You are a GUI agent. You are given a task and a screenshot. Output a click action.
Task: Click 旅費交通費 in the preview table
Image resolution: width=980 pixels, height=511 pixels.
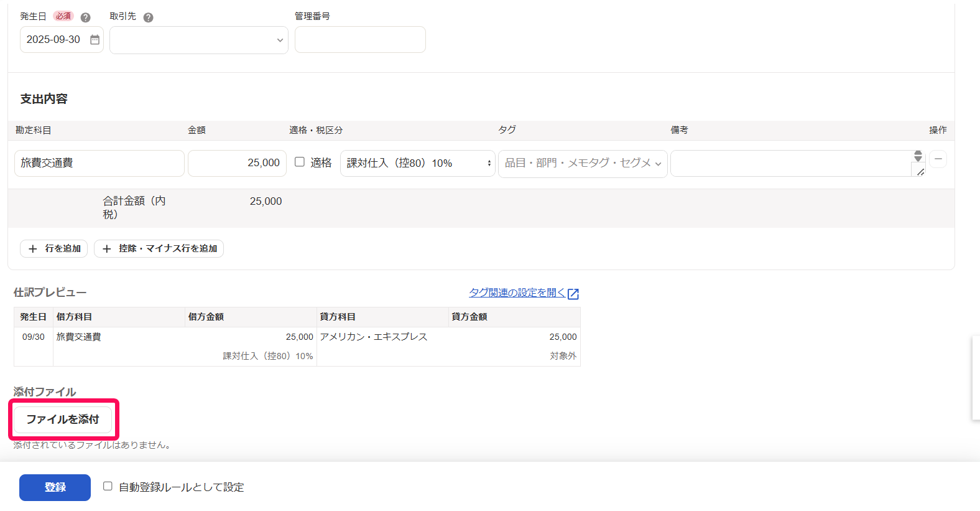click(x=79, y=337)
